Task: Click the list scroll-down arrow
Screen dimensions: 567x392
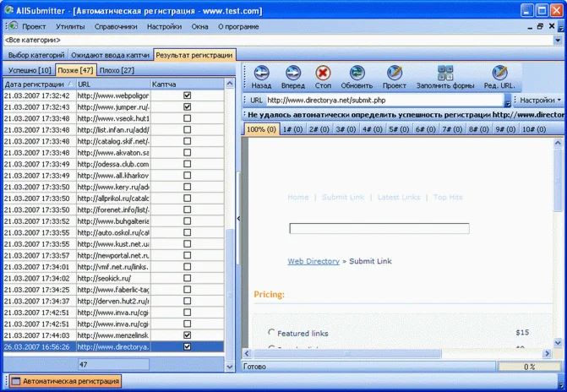Action: (230, 367)
